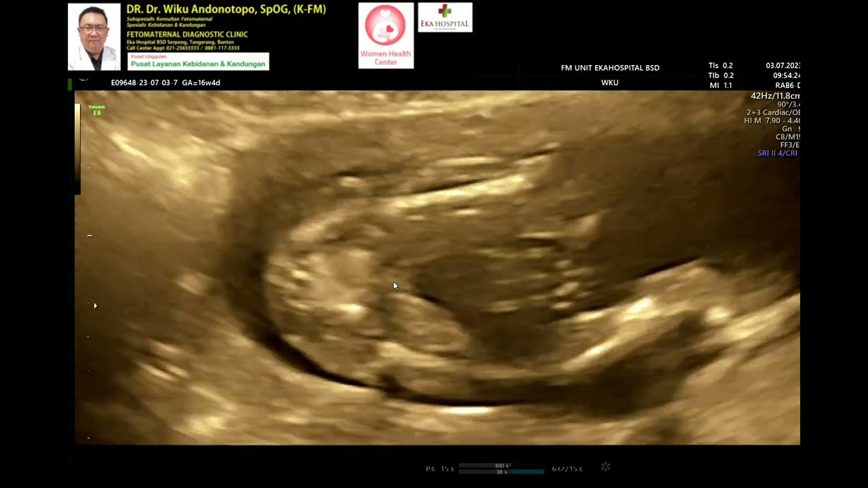Image resolution: width=868 pixels, height=488 pixels.
Task: Click the focus depth arrow marker on the left scale
Action: (95, 306)
